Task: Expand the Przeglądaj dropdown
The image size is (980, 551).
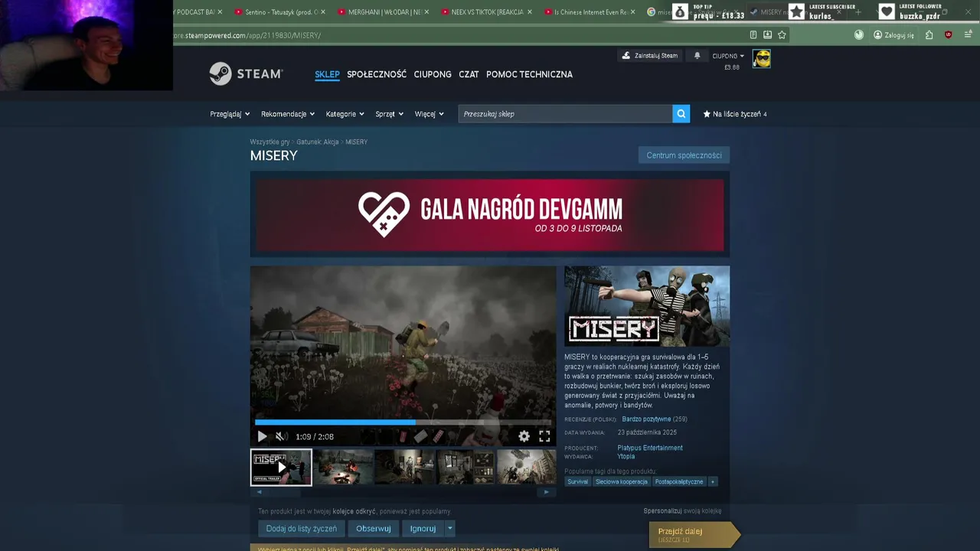Action: (230, 114)
